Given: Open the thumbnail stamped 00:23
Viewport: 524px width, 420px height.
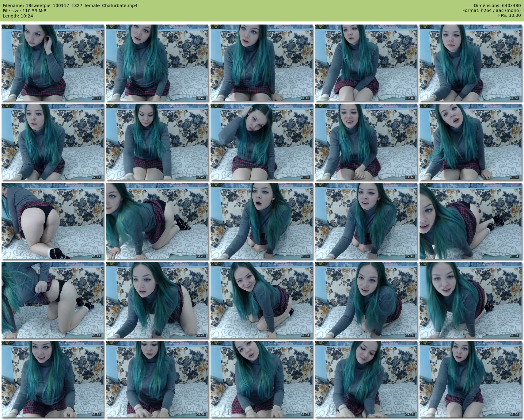Looking at the screenshot, I should (53, 63).
